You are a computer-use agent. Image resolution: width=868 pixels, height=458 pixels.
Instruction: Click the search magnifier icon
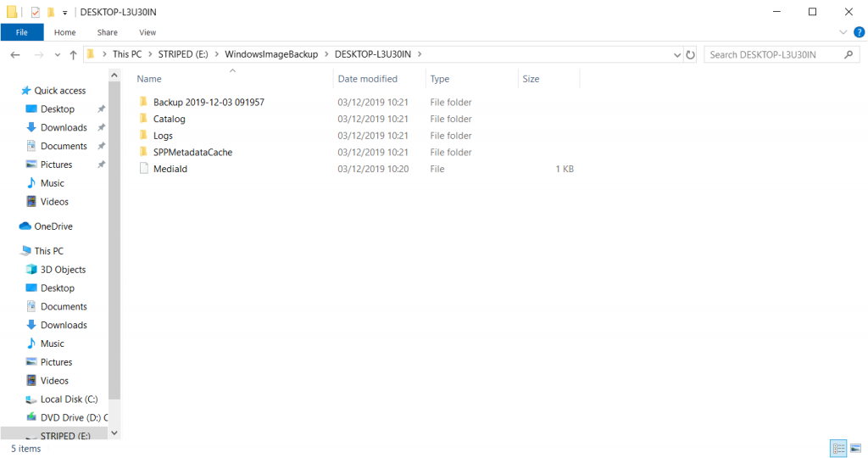pyautogui.click(x=849, y=54)
